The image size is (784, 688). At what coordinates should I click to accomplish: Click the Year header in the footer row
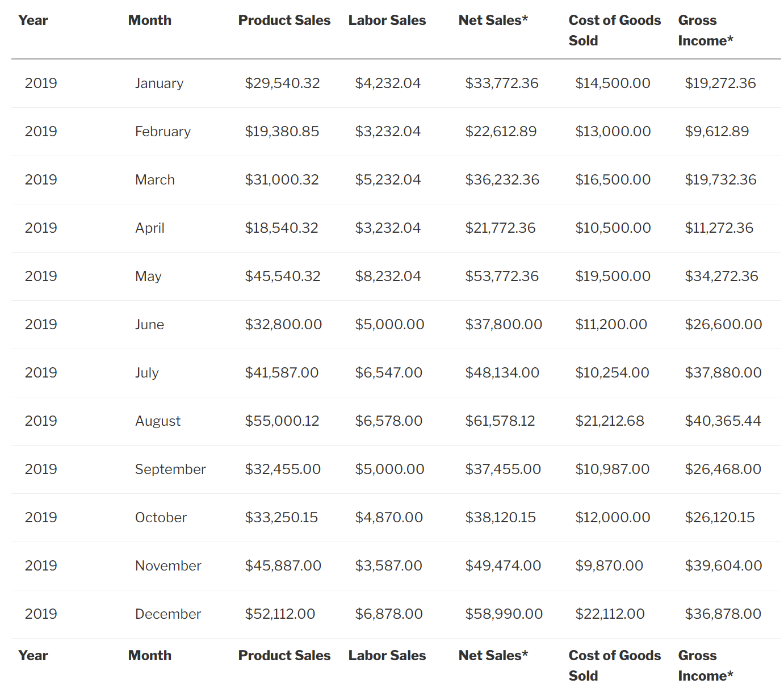click(33, 656)
